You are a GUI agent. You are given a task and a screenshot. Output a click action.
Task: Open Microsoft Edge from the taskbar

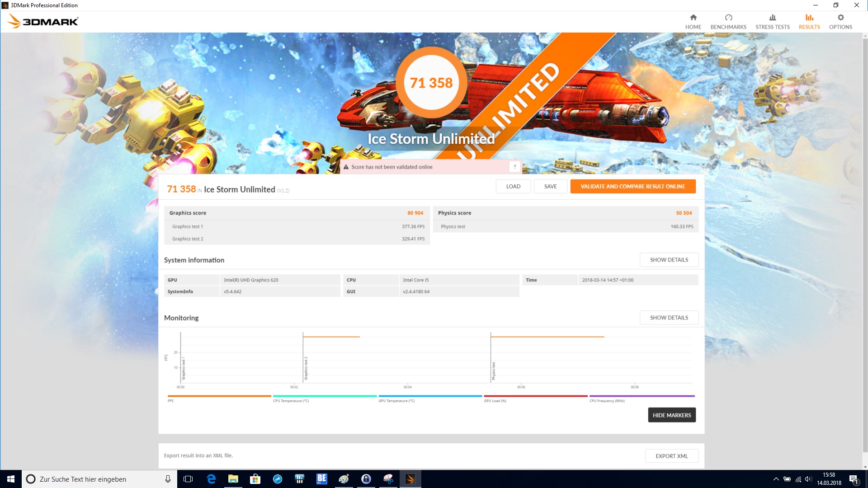pyautogui.click(x=211, y=479)
